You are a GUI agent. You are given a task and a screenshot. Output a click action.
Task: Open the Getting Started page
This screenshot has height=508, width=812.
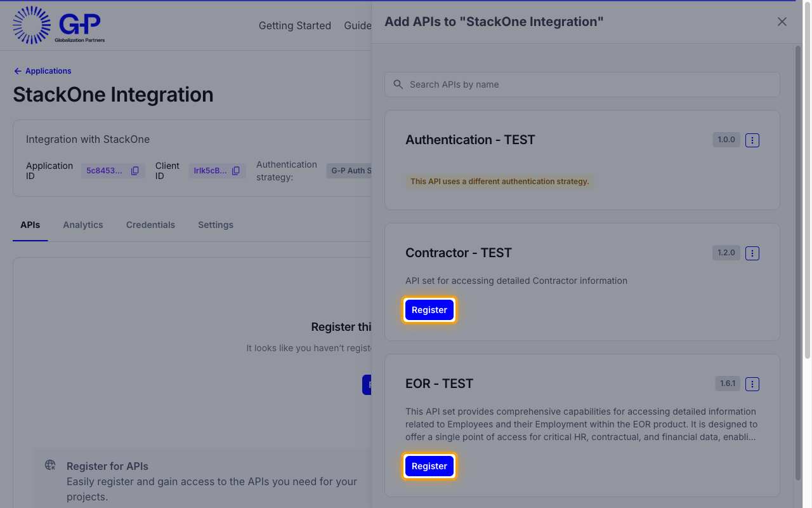pos(295,25)
